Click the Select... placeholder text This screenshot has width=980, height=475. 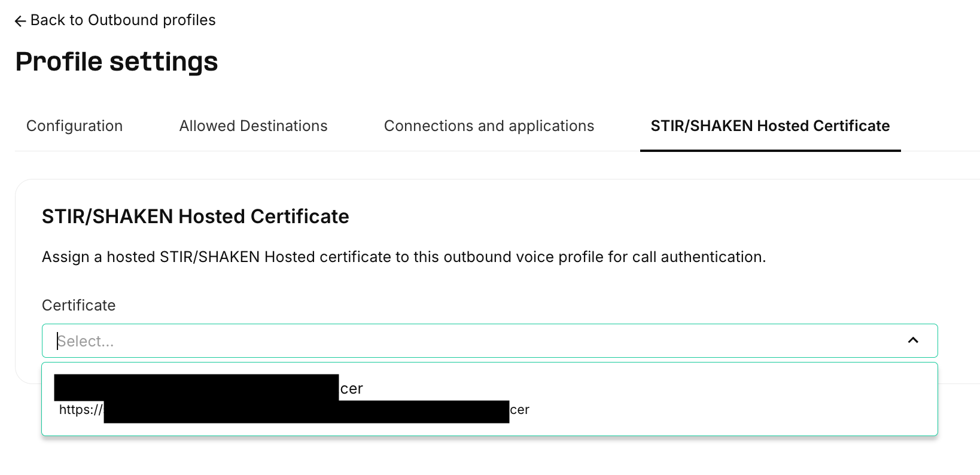(x=86, y=341)
